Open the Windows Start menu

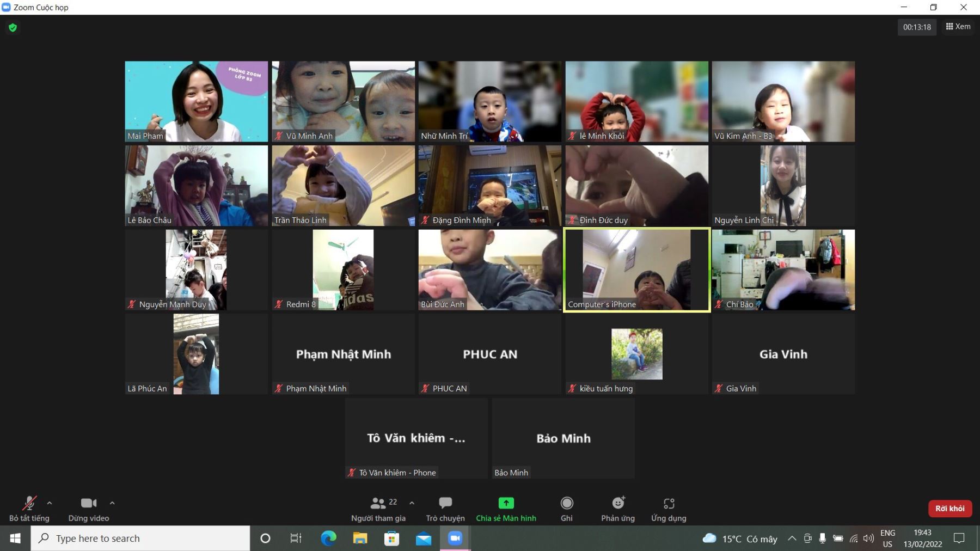15,538
